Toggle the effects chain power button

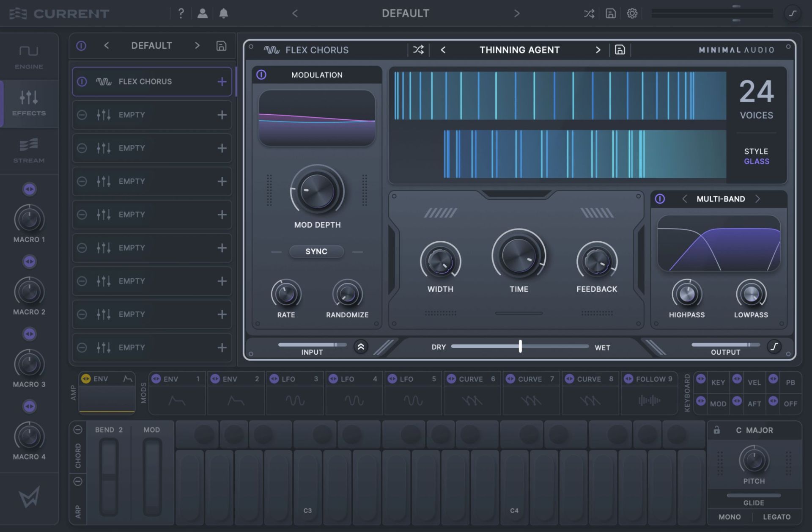[81, 46]
